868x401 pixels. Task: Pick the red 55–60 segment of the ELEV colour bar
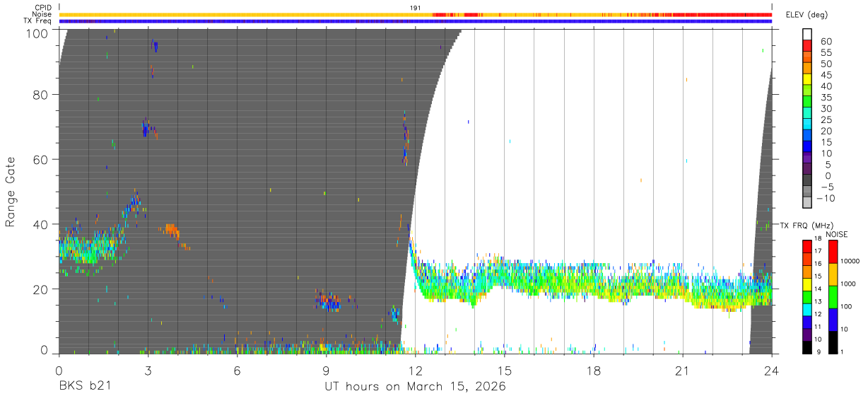point(807,47)
